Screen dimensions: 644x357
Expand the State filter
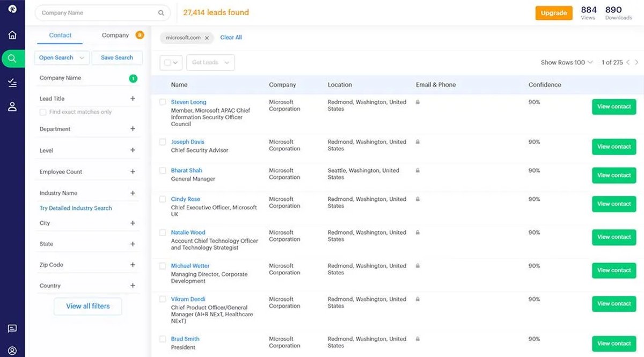click(x=133, y=244)
